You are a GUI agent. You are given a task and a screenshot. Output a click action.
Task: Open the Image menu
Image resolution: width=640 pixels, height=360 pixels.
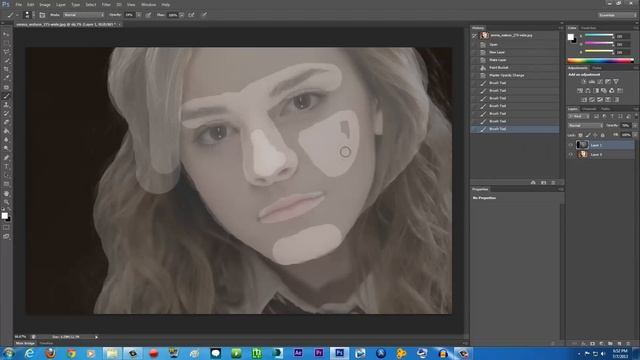tap(45, 4)
